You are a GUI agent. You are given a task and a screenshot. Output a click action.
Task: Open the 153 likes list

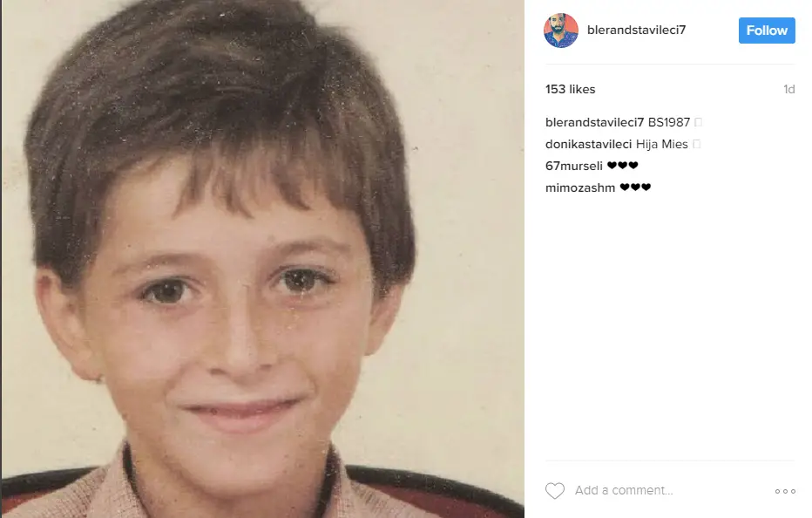570,89
